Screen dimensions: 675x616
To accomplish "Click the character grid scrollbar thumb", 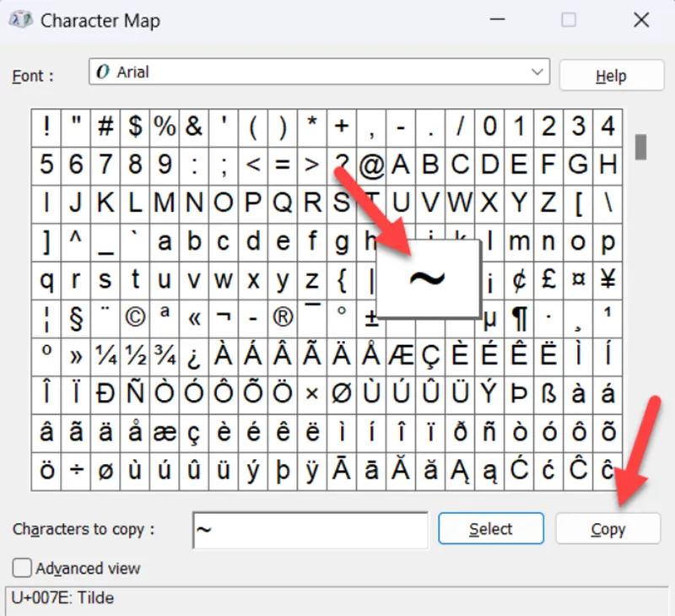I will point(640,147).
